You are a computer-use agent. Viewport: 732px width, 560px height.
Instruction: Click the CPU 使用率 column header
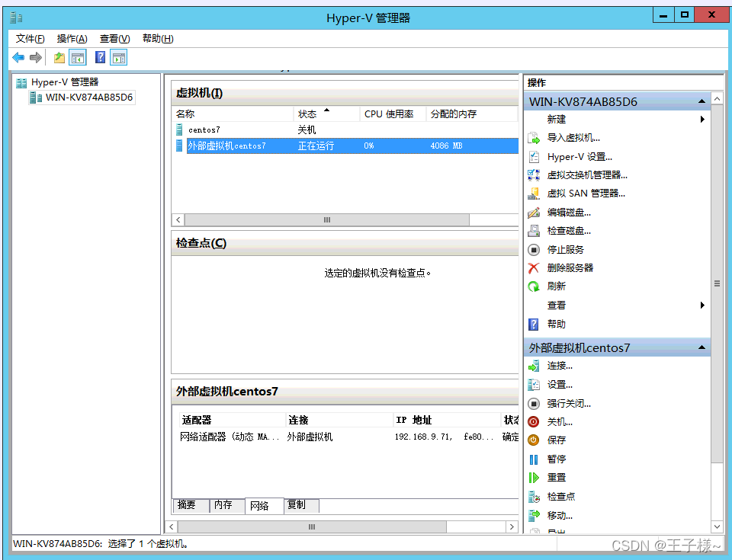tap(393, 114)
